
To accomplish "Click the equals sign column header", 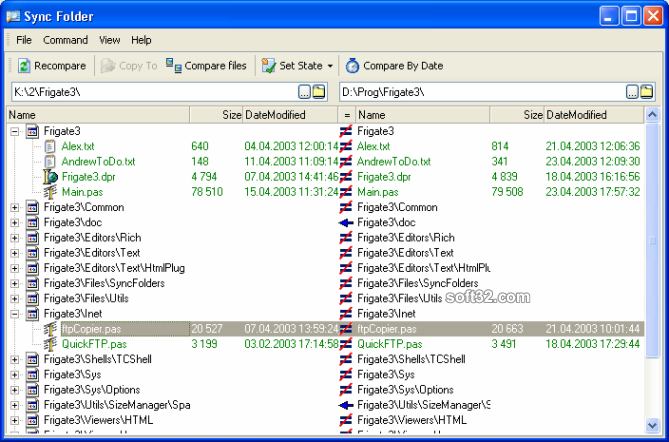I will point(347,115).
